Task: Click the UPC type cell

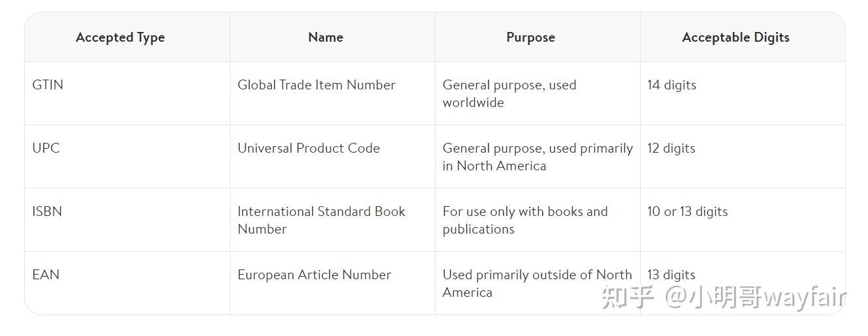Action: pos(46,148)
